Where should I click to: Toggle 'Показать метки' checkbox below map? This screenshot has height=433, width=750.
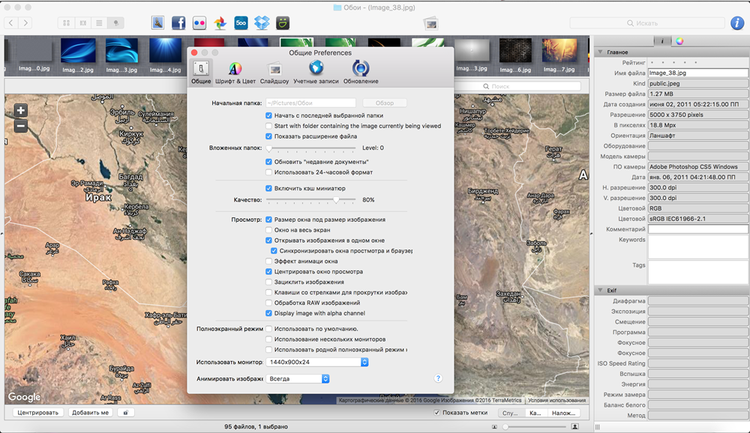point(437,412)
